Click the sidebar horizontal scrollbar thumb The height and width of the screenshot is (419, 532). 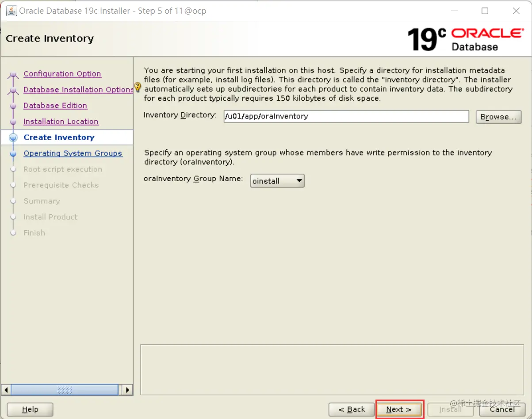(65, 390)
